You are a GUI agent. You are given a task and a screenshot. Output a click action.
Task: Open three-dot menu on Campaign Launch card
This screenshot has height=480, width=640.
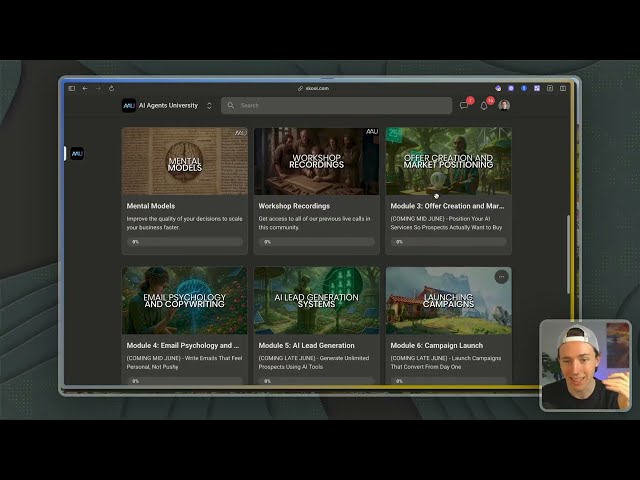click(501, 276)
